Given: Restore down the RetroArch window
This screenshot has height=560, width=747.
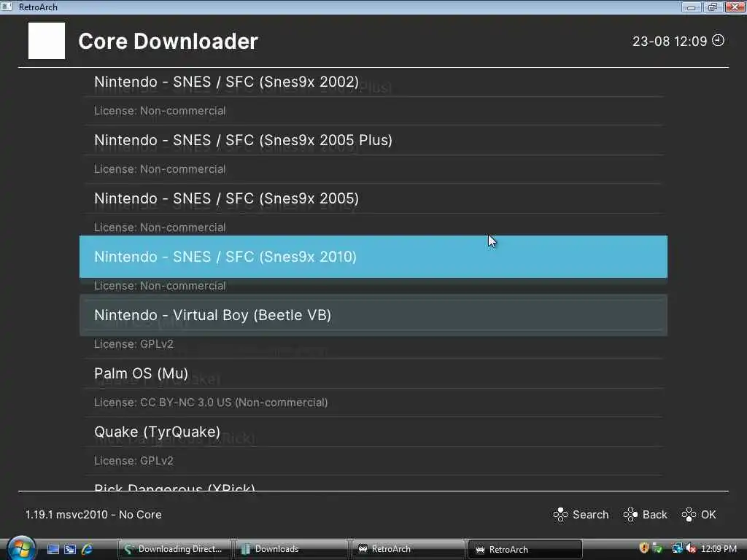Looking at the screenshot, I should point(712,7).
